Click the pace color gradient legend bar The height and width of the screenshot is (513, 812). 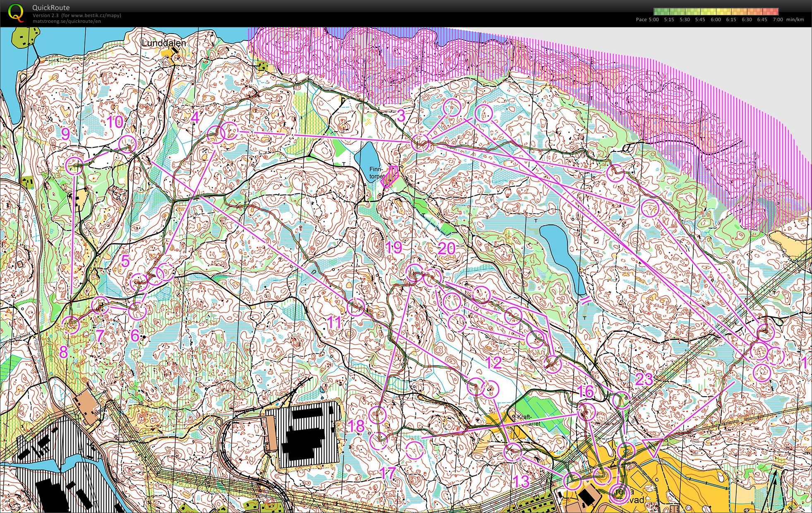[x=716, y=12]
